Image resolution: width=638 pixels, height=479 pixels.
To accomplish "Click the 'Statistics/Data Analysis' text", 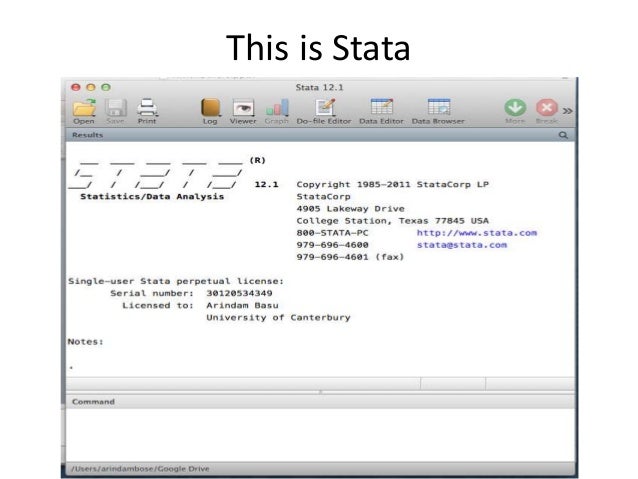I will coord(152,197).
